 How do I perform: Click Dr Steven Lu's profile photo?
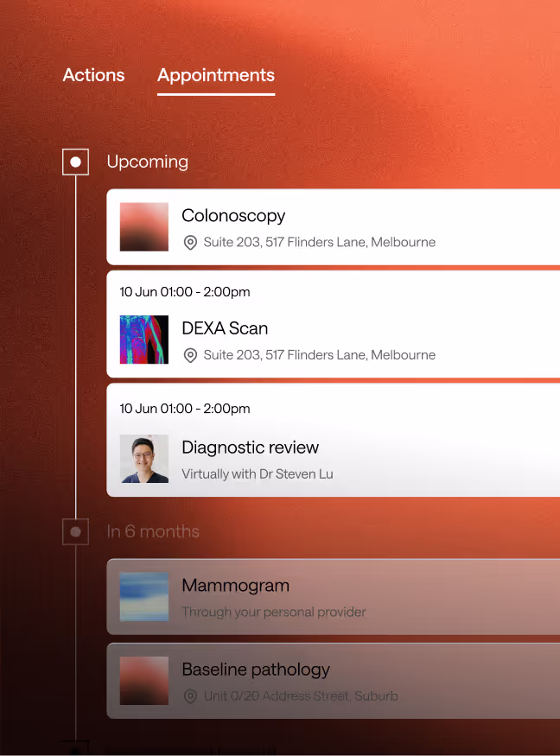click(x=144, y=459)
